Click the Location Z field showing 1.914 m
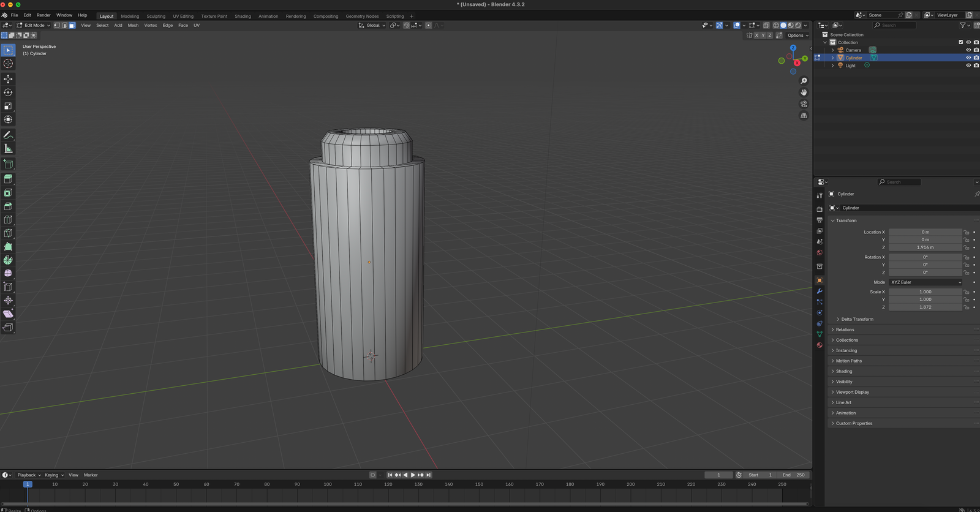The height and width of the screenshot is (512, 980). [925, 247]
